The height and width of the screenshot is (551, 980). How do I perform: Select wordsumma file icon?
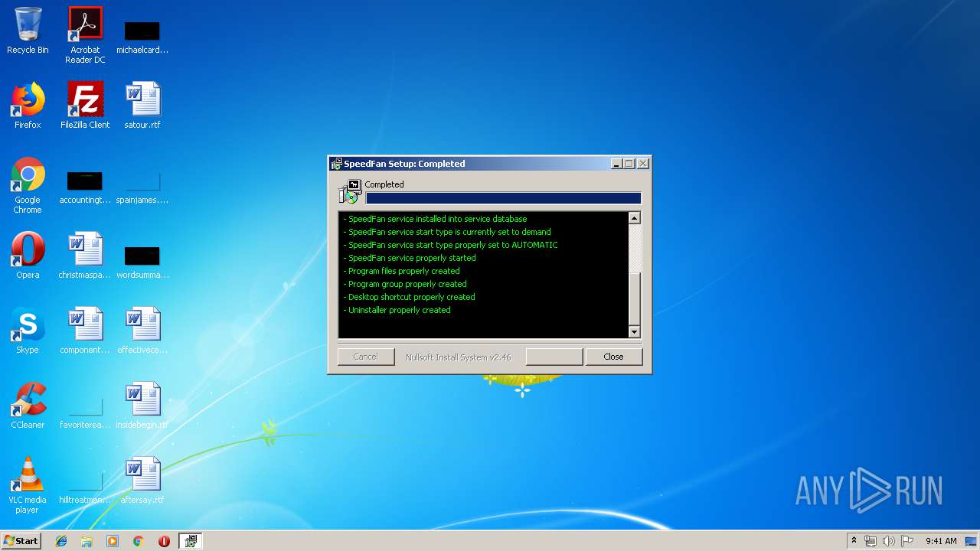(142, 262)
